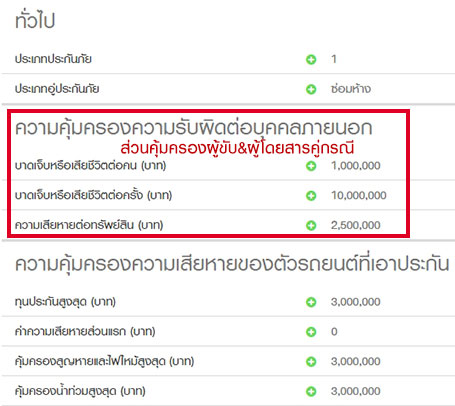Viewport: 455px width, 406px height.
Task: Click green plus icon beside ประเภทประกันภัย
Action: pyautogui.click(x=311, y=60)
